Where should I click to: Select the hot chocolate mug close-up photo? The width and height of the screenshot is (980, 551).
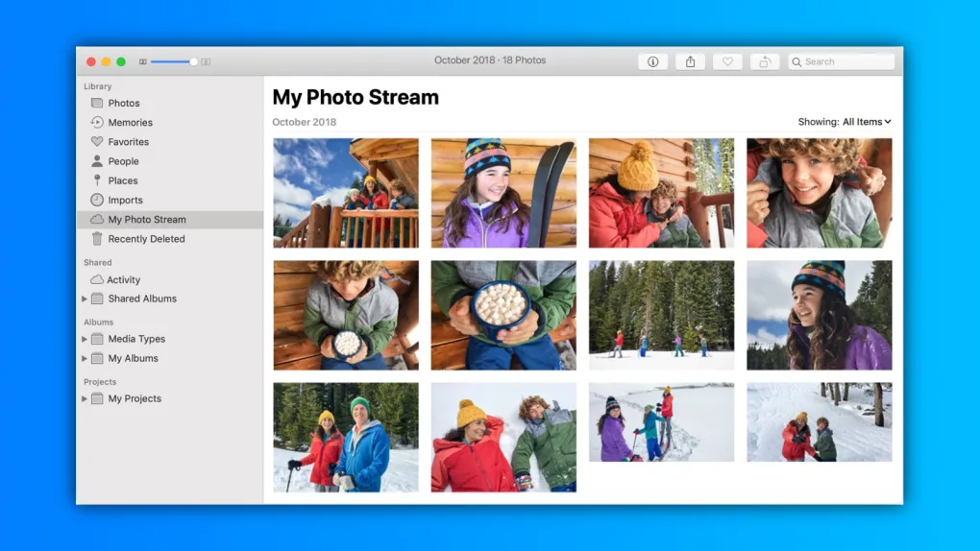(x=503, y=316)
